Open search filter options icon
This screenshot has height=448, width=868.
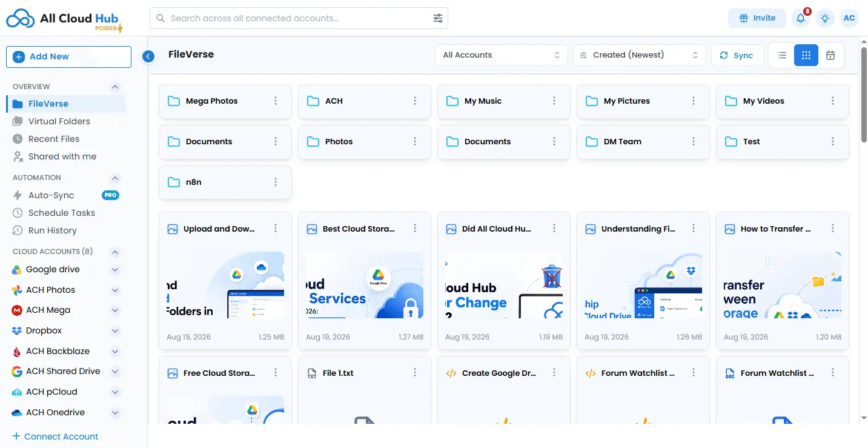click(x=438, y=18)
